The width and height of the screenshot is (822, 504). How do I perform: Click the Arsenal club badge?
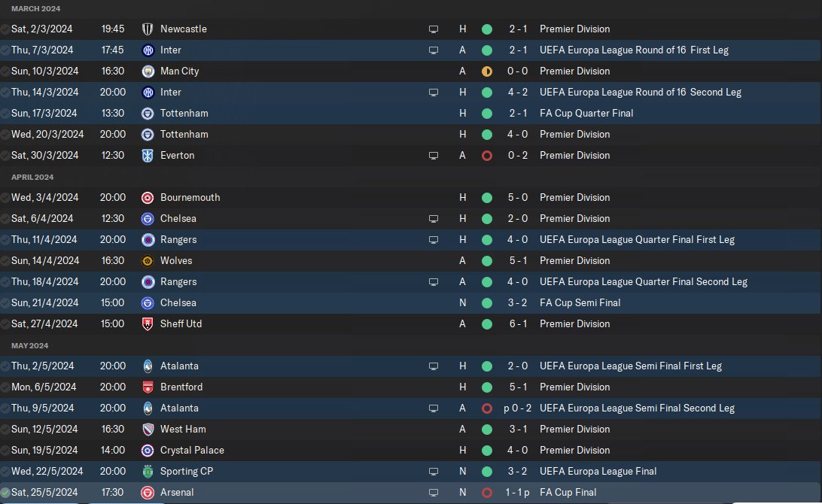(148, 492)
